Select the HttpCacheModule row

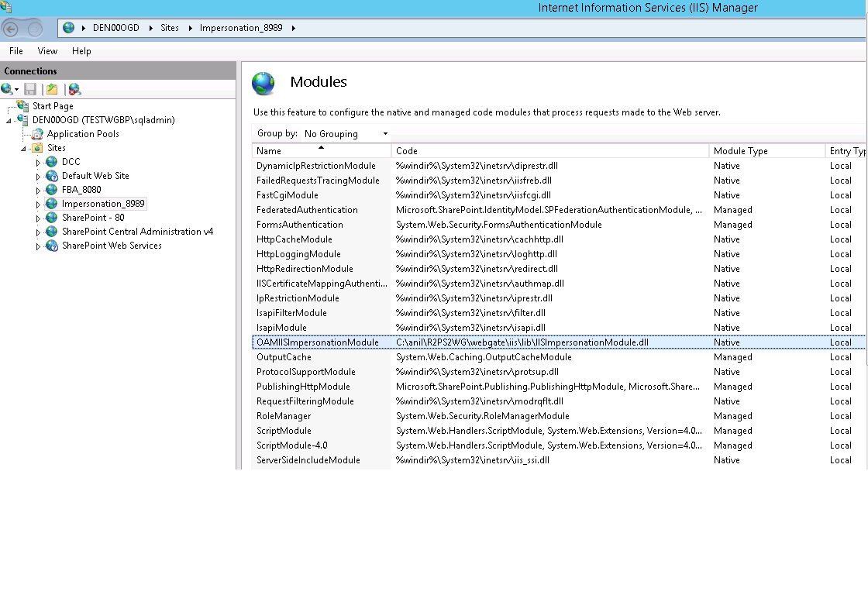pos(559,239)
